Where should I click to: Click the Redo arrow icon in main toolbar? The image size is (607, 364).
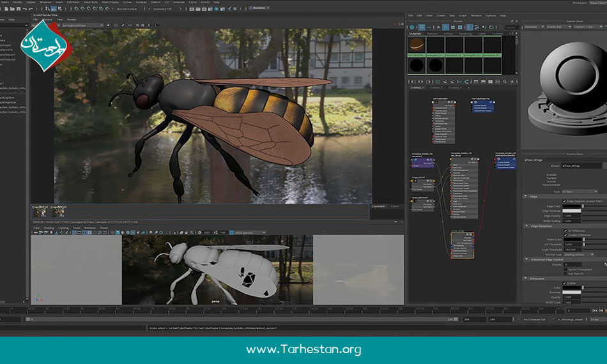click(31, 8)
